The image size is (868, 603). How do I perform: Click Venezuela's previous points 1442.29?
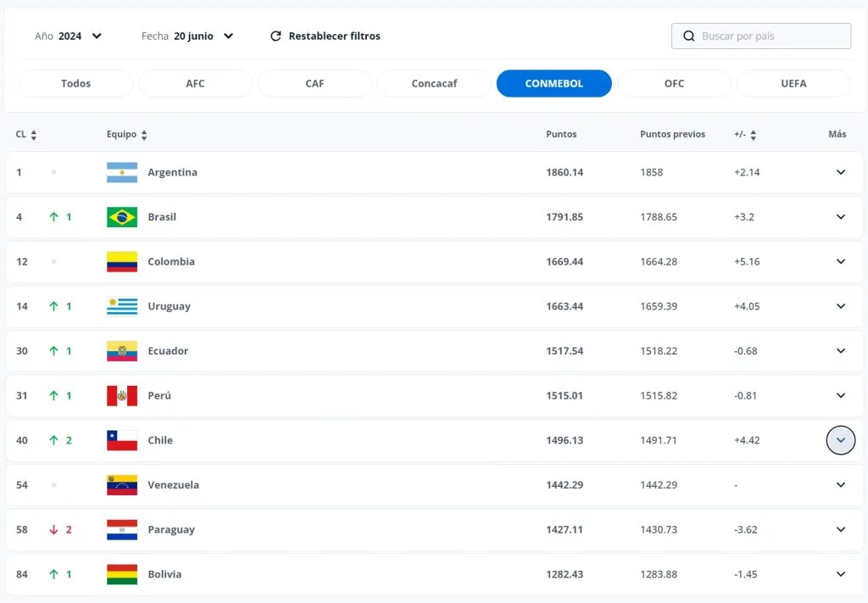point(659,485)
